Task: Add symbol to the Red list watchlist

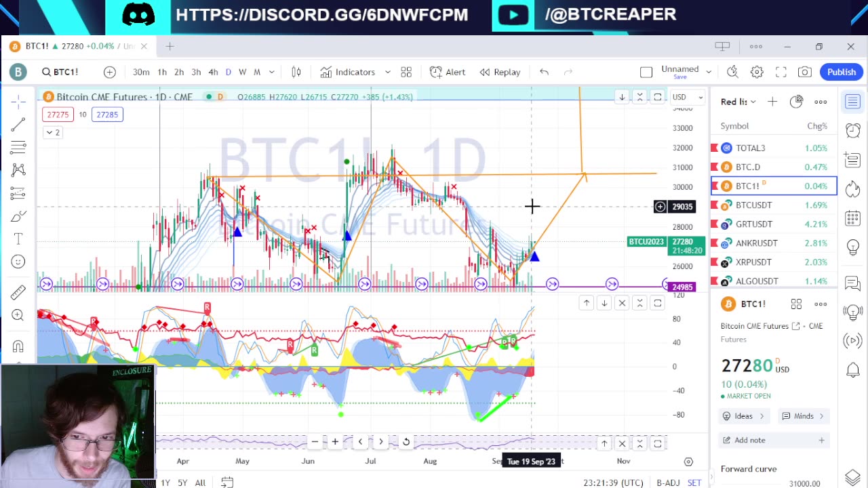Action: 772,102
